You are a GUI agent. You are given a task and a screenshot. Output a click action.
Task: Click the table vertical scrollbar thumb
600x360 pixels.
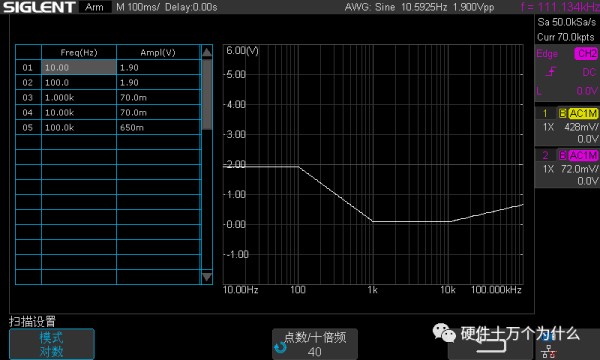coord(207,94)
